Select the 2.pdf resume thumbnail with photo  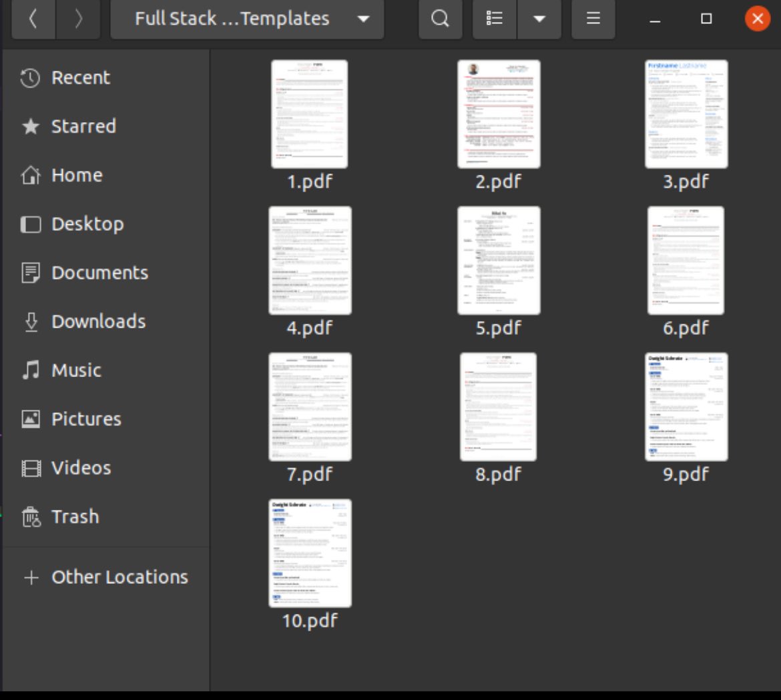(x=499, y=114)
